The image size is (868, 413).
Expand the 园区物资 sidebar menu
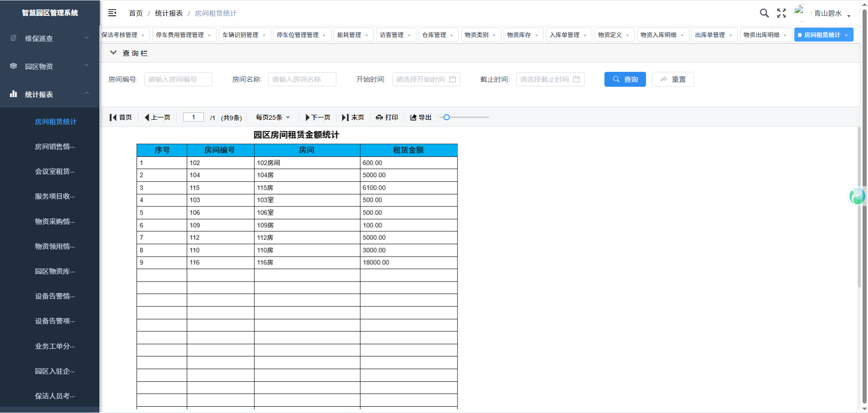click(50, 66)
